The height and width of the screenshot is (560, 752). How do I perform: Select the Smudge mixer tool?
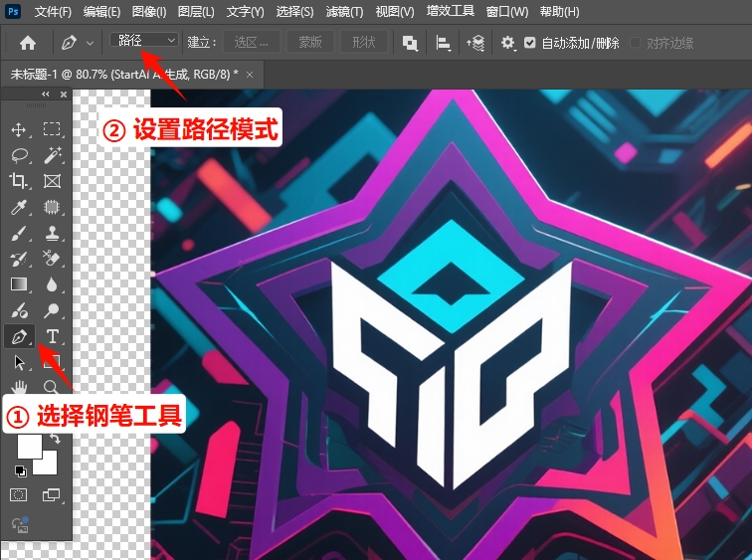click(19, 310)
